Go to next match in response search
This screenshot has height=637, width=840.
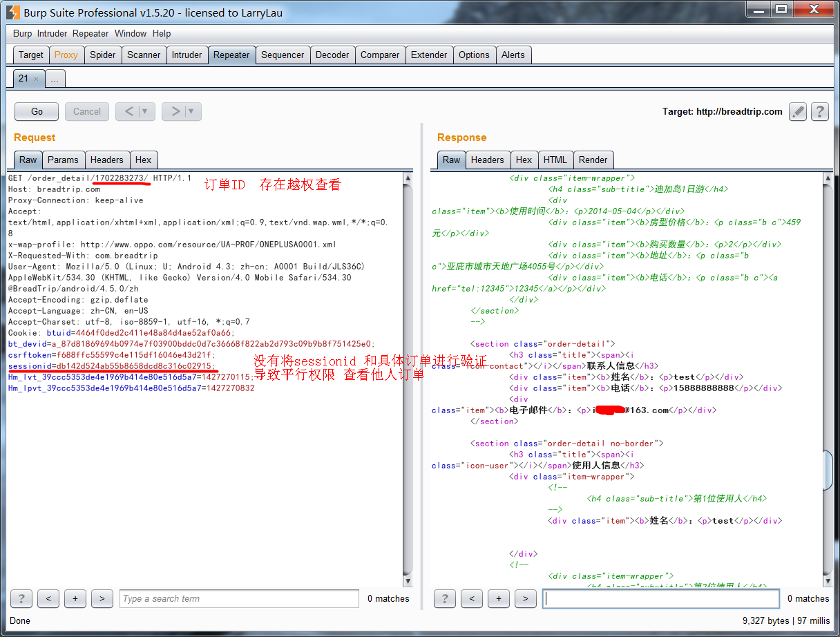point(526,598)
